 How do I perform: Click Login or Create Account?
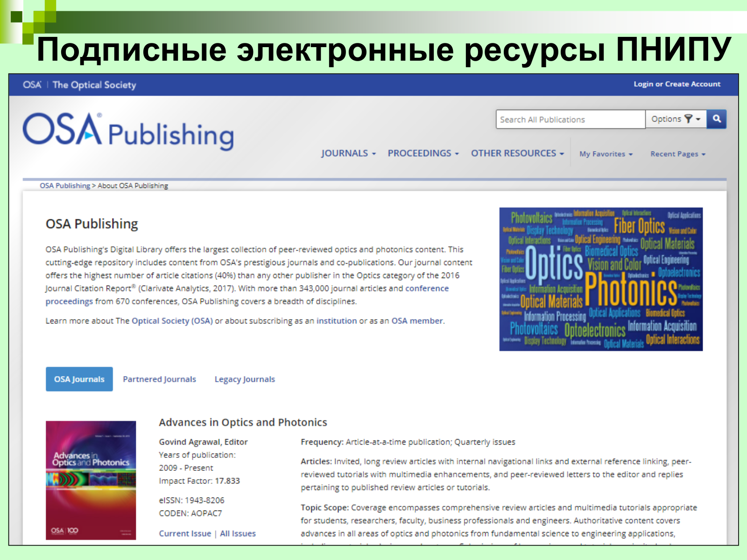click(x=677, y=84)
